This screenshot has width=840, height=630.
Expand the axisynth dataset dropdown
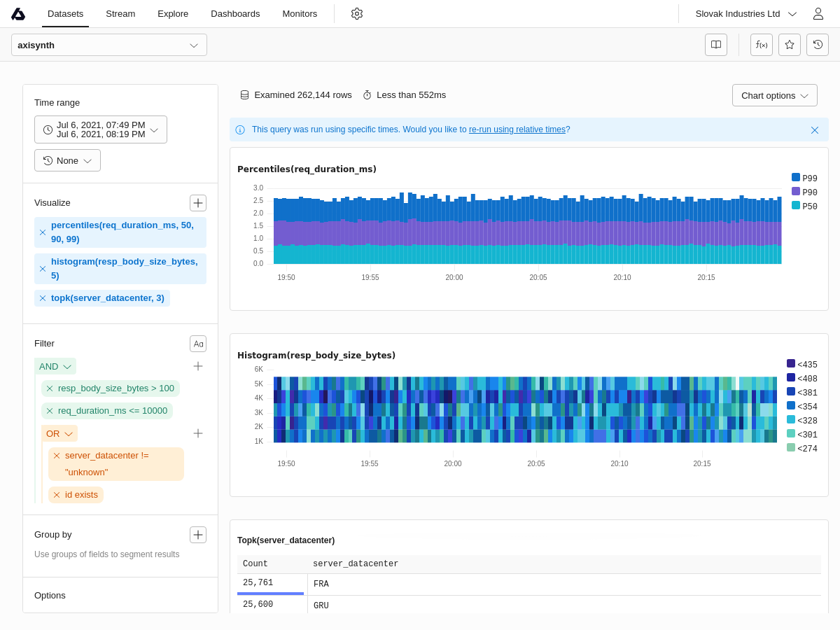click(x=109, y=45)
